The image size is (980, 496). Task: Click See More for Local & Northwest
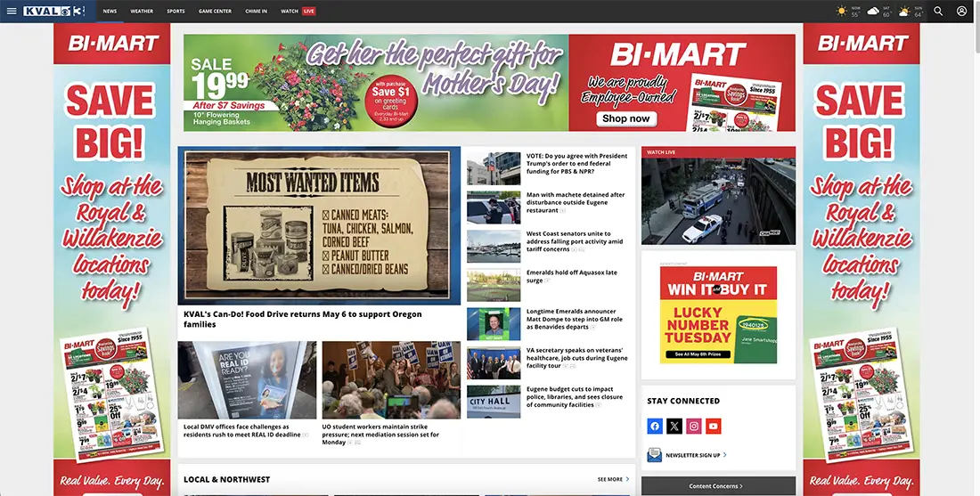(613, 479)
